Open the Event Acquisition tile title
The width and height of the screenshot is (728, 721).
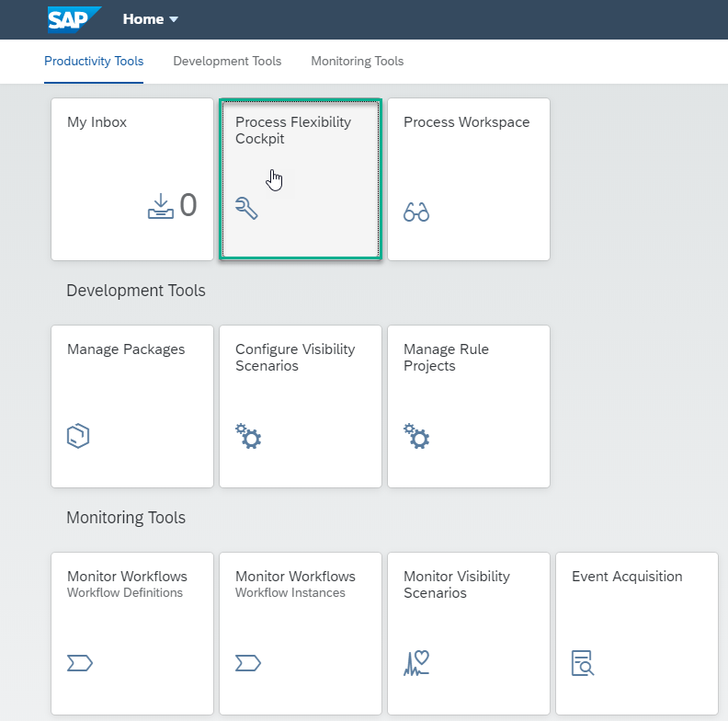point(627,577)
